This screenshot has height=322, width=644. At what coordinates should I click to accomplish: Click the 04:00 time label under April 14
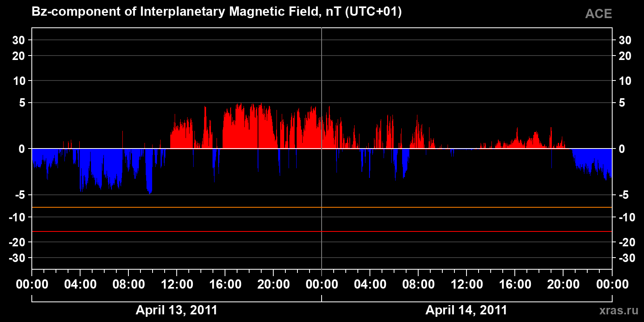[370, 284]
